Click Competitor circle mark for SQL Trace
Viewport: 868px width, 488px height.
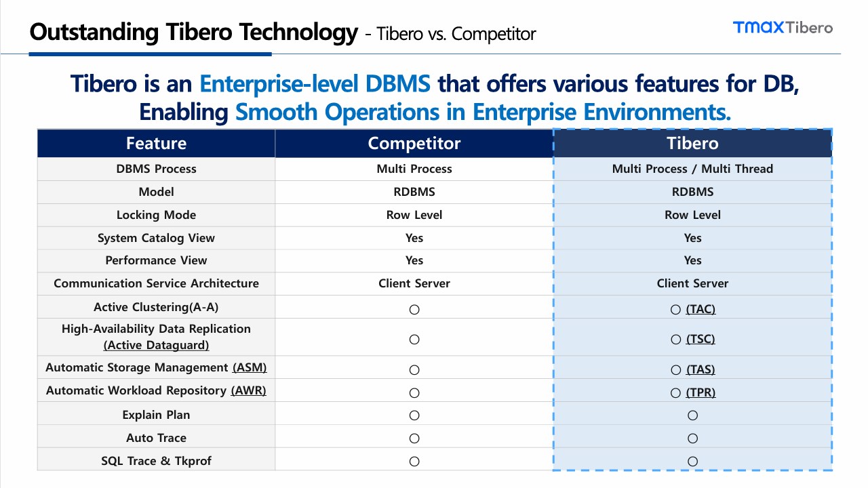[x=414, y=461]
